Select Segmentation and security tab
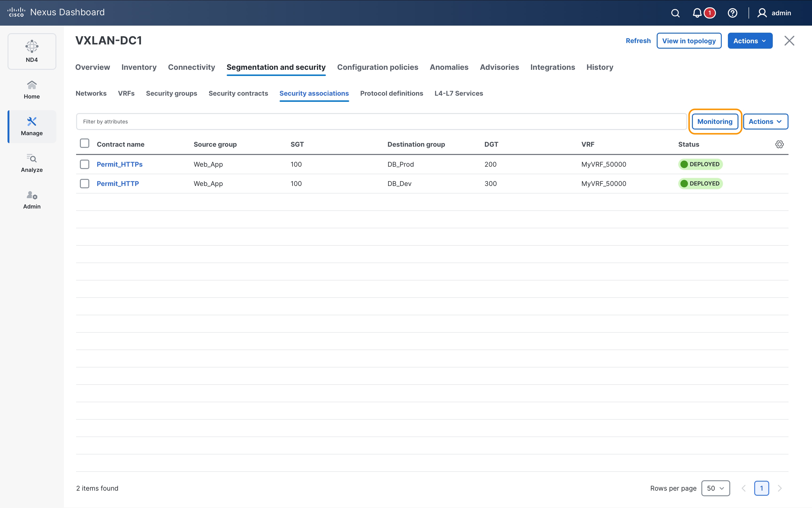This screenshot has height=508, width=812. [276, 67]
